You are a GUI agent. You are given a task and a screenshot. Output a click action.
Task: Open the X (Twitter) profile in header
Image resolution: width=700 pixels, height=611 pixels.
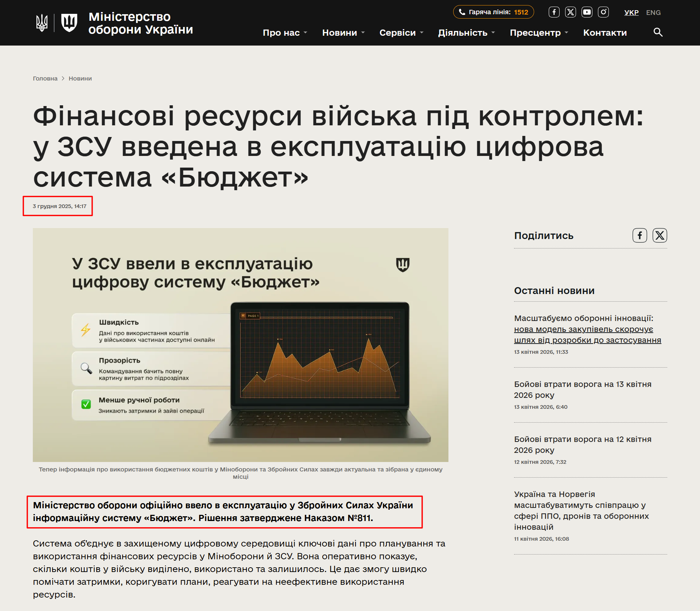pos(570,12)
